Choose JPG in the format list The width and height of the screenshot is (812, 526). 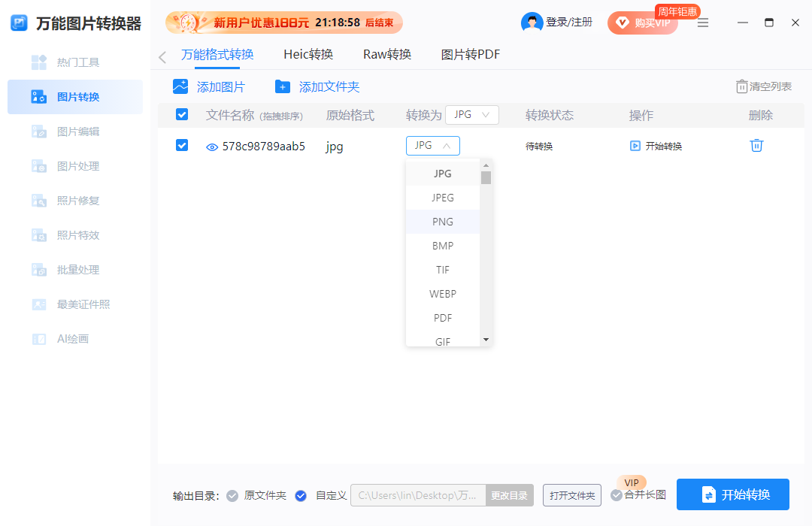(x=443, y=174)
